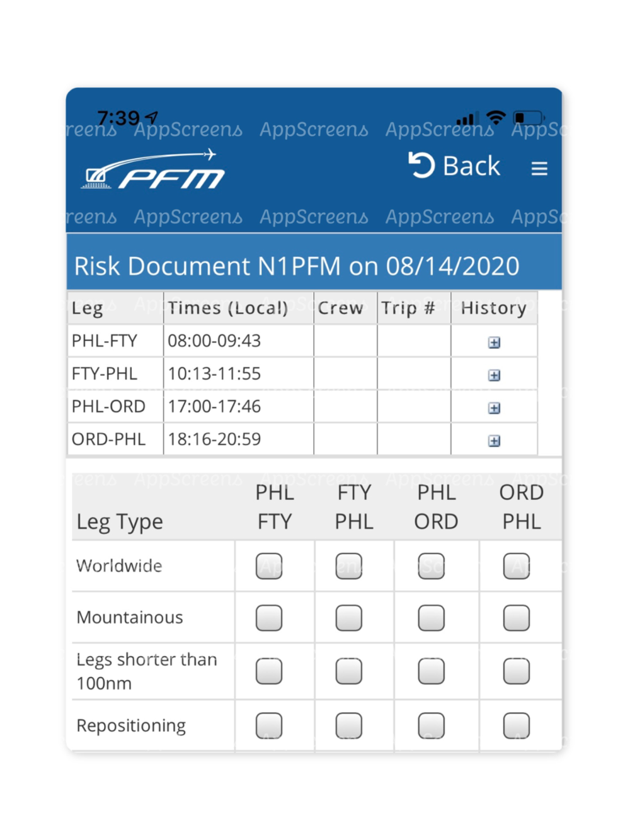Click the PFM airplane logo

(152, 169)
